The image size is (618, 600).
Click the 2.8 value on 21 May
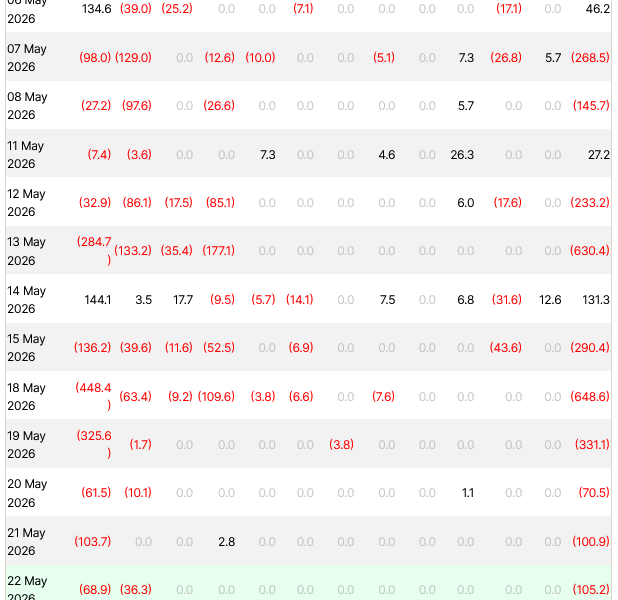pyautogui.click(x=227, y=542)
